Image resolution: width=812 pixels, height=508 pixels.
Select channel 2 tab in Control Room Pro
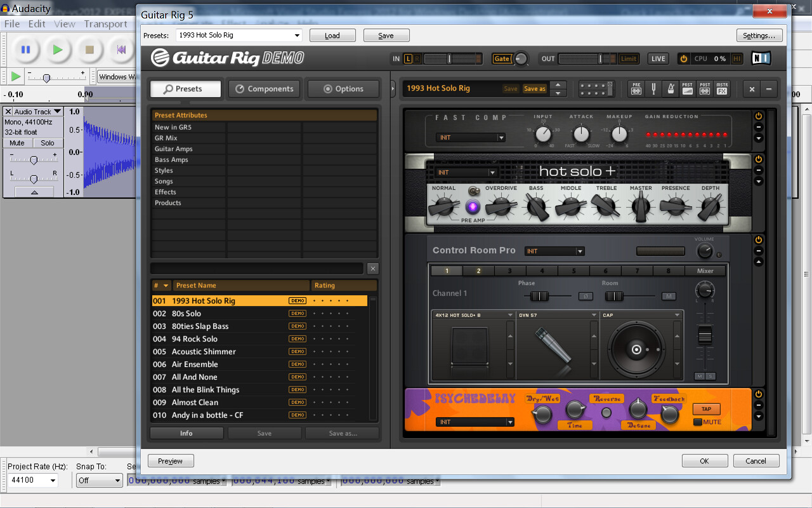coord(479,271)
